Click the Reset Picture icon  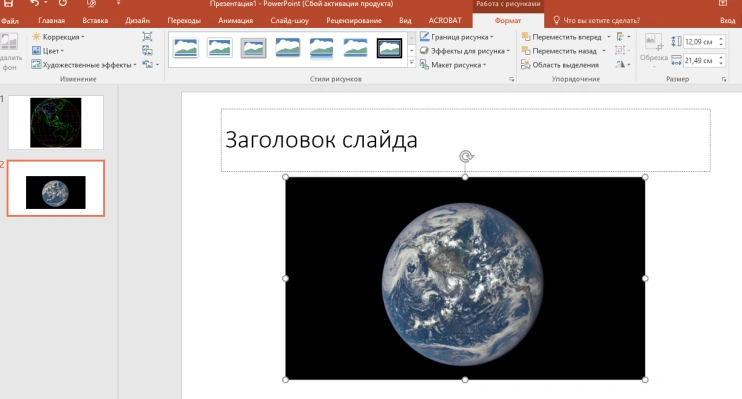(x=147, y=64)
